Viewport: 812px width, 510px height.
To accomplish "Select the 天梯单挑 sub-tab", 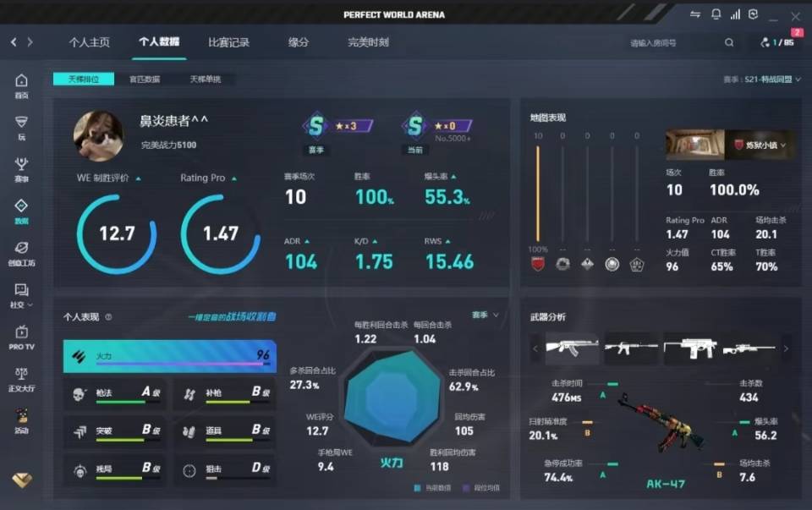I will coord(205,80).
